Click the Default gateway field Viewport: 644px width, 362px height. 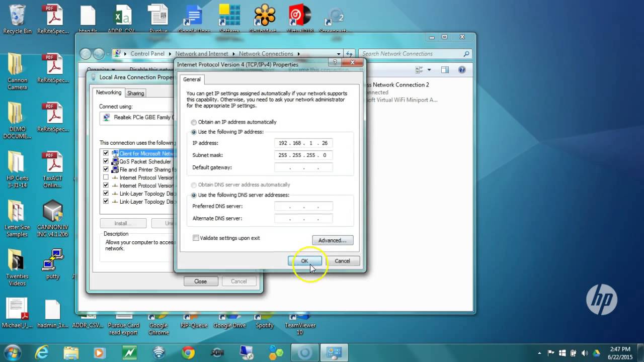(303, 167)
